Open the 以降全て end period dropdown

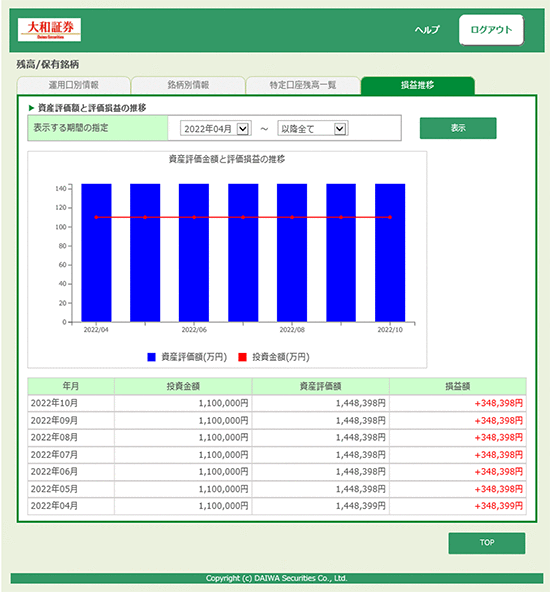[313, 129]
